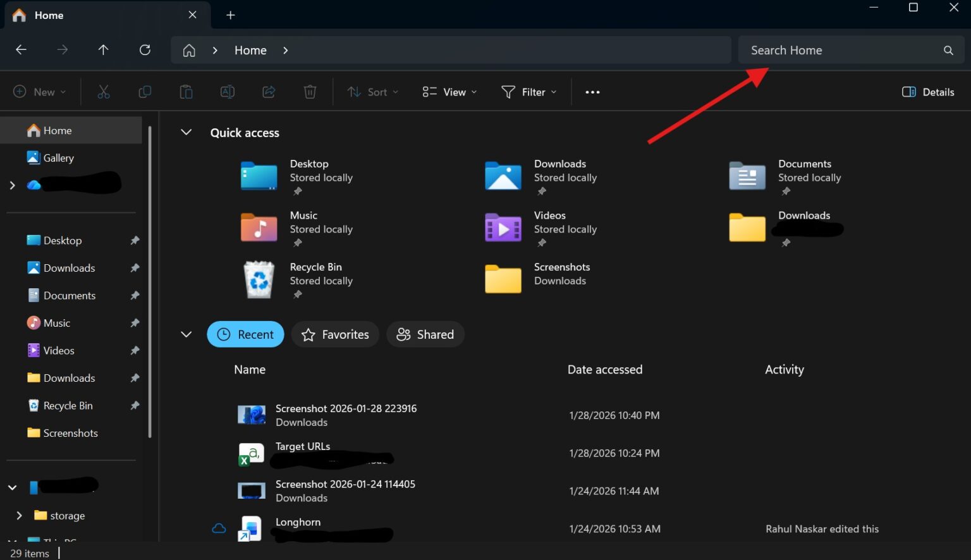Image resolution: width=971 pixels, height=560 pixels.
Task: Switch to the Shared tab
Action: (425, 334)
